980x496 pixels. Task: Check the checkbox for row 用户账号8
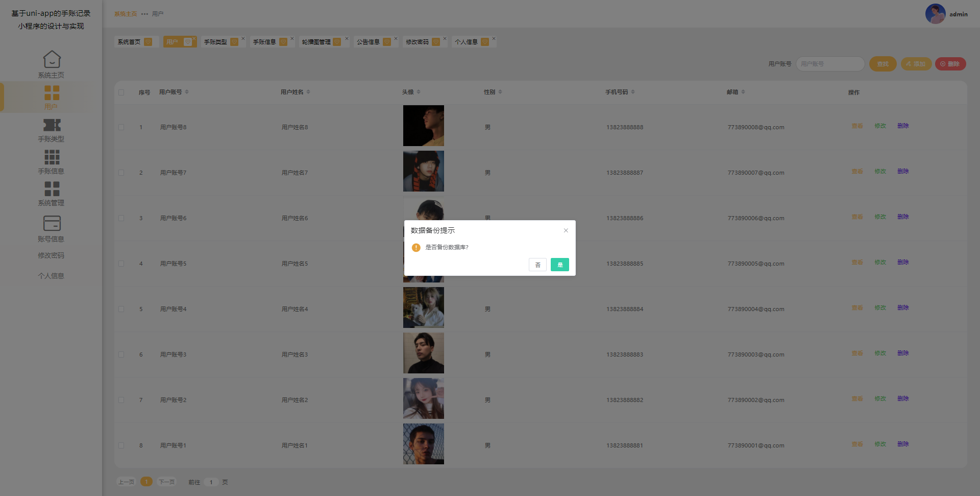point(121,127)
